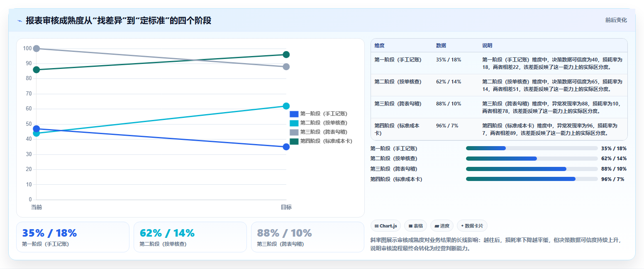The image size is (644, 269).
Task: Click the progress bar for 第四阶段（标准成本卡）
Action: tap(532, 179)
